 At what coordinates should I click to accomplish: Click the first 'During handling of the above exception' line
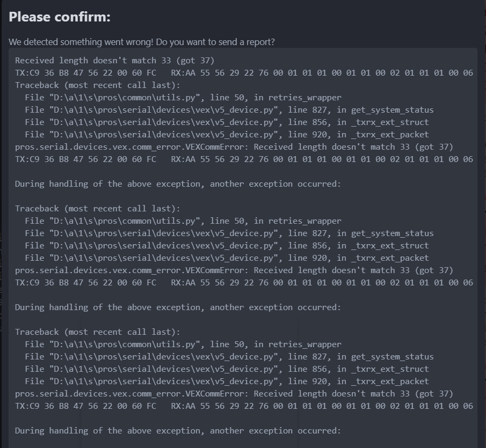(178, 184)
